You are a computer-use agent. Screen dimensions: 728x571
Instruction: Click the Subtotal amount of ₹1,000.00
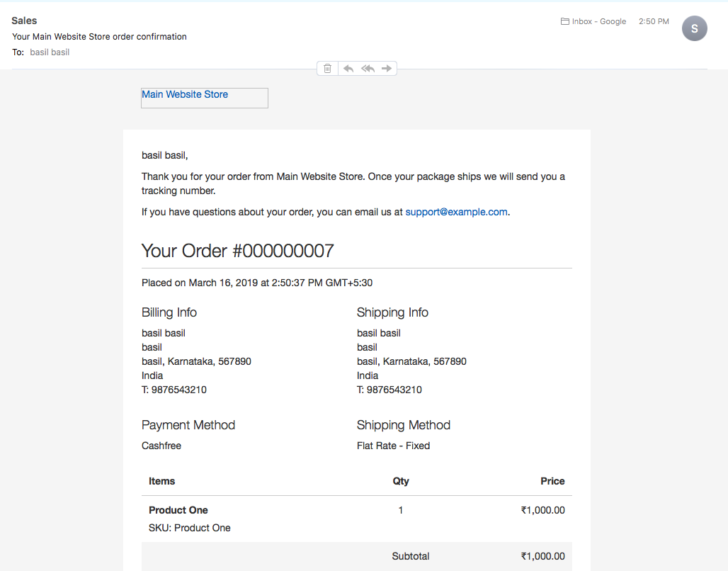(542, 555)
